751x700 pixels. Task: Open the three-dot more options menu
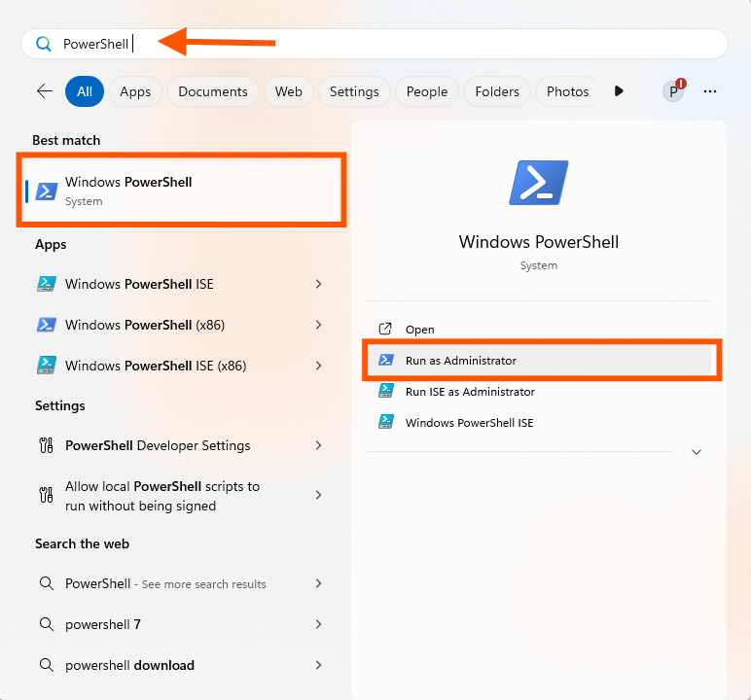click(x=710, y=91)
